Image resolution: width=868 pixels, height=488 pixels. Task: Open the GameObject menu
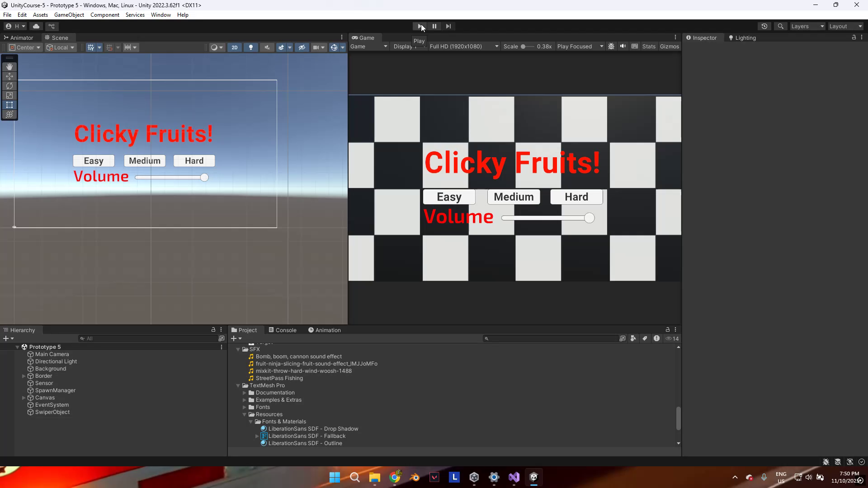(x=69, y=15)
